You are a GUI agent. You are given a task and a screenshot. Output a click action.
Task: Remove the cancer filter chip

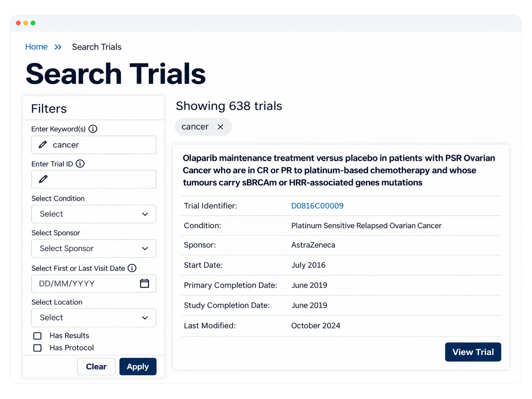[x=220, y=127]
